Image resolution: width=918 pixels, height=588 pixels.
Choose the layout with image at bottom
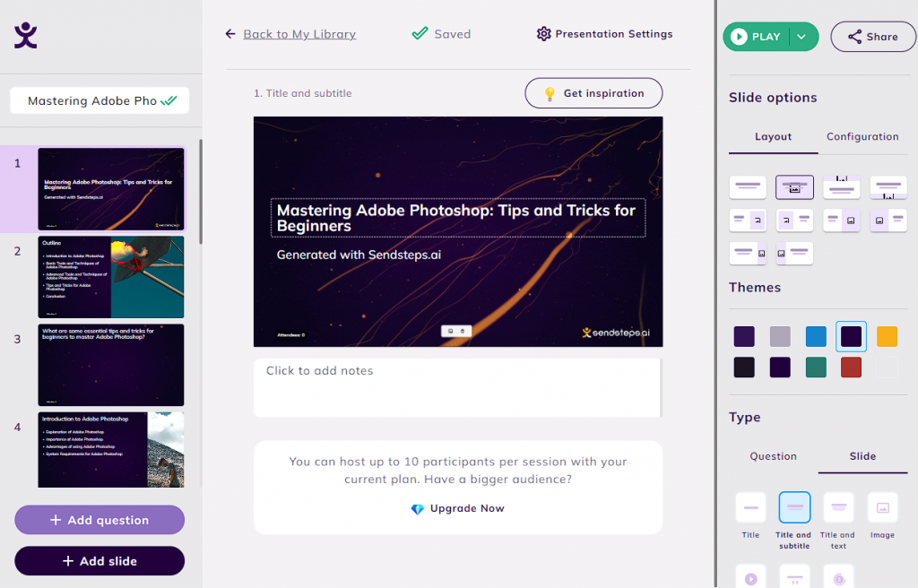click(888, 186)
